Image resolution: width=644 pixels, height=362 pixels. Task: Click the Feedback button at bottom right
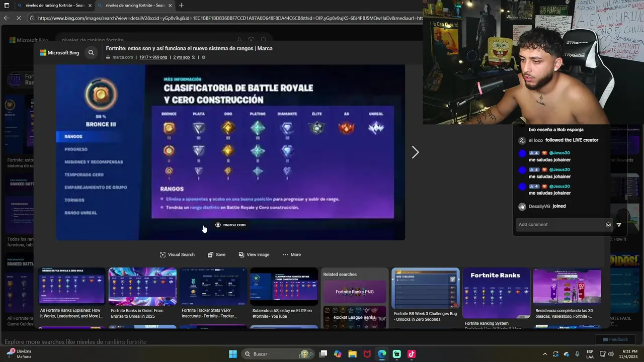[x=615, y=339]
